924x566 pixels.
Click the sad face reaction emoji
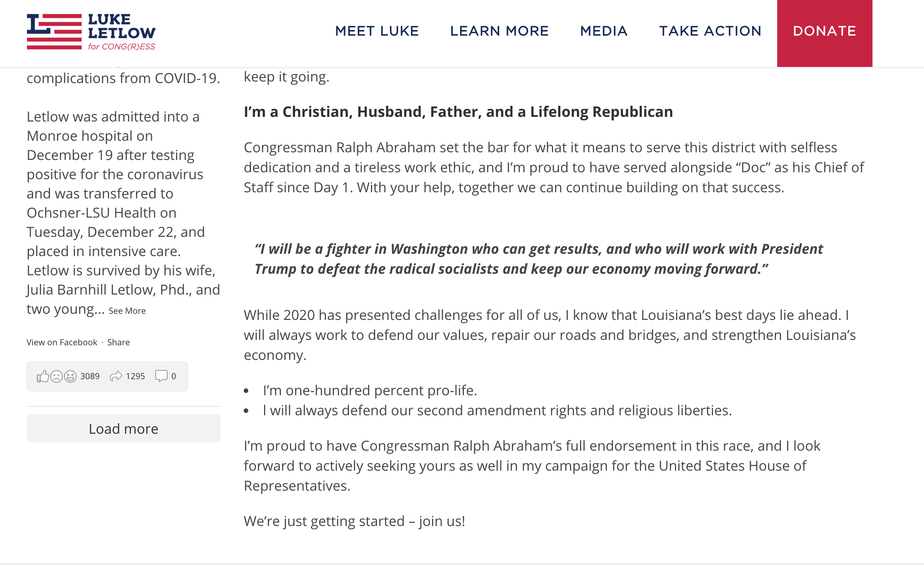[57, 376]
